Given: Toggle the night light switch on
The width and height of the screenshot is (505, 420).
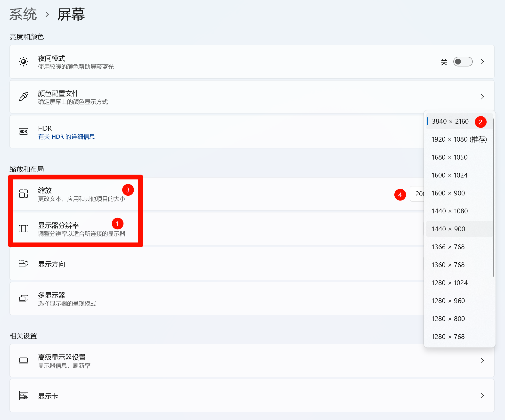Looking at the screenshot, I should pyautogui.click(x=463, y=62).
